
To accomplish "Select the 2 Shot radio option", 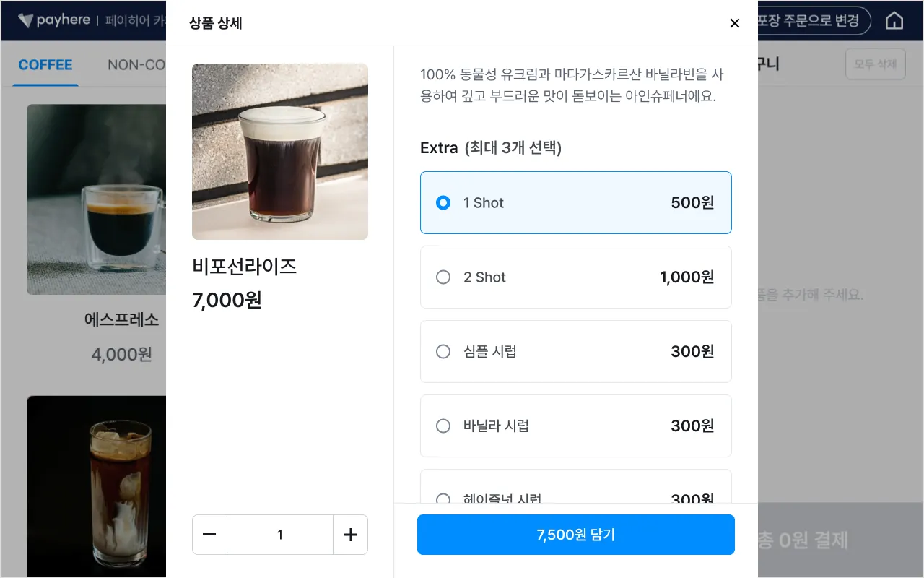I will click(x=443, y=277).
